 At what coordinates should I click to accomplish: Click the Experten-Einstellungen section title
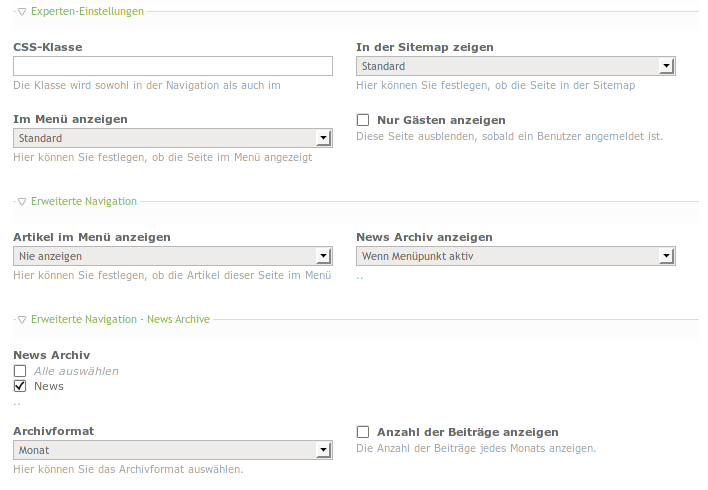tap(87, 12)
